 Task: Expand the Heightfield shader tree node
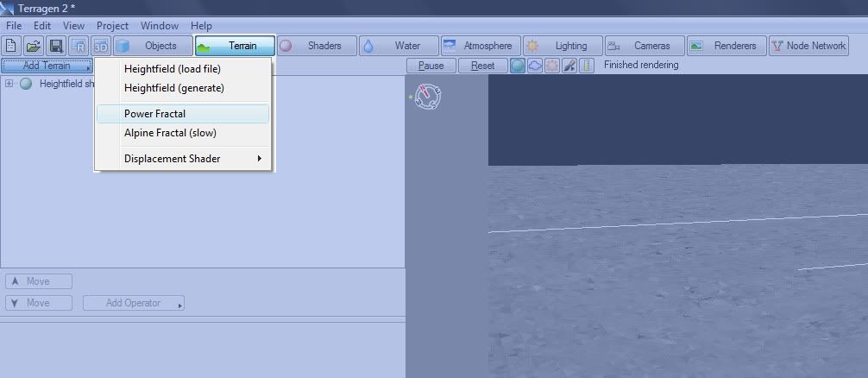pos(9,84)
